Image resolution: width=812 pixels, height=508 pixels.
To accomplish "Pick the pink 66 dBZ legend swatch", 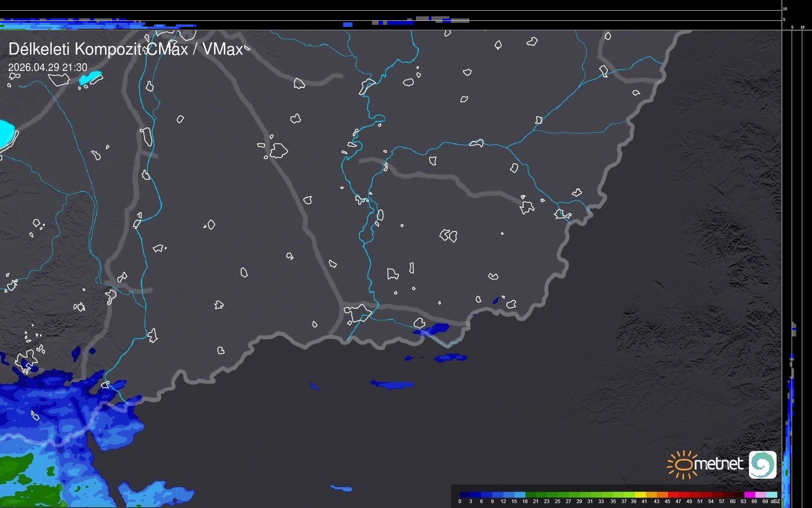I will click(x=761, y=495).
